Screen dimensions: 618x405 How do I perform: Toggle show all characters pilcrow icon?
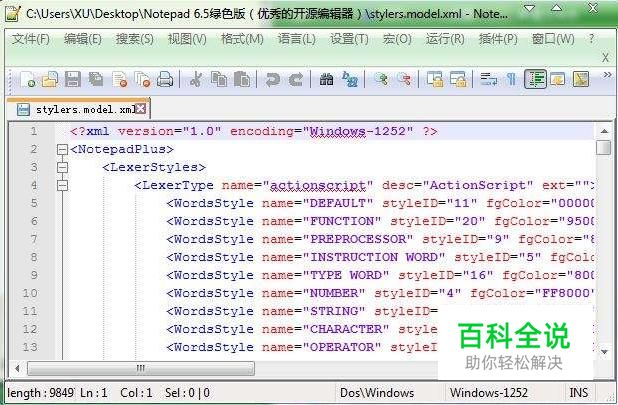click(x=511, y=79)
